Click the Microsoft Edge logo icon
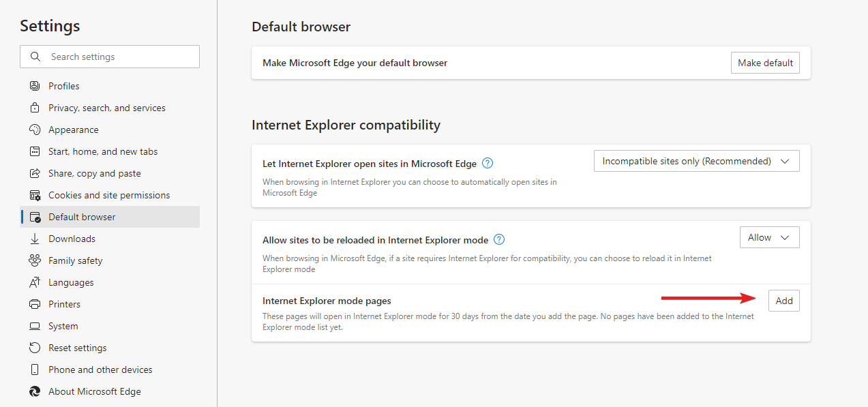The width and height of the screenshot is (868, 407). point(35,391)
